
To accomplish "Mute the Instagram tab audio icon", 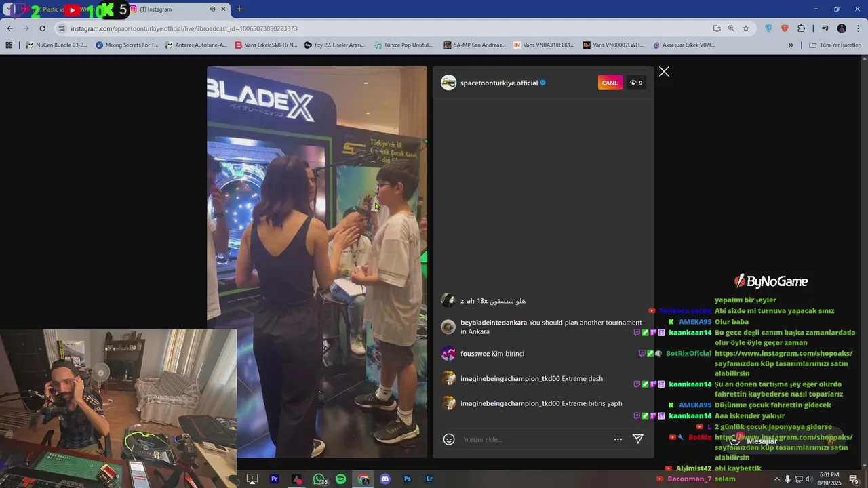I will (x=212, y=9).
